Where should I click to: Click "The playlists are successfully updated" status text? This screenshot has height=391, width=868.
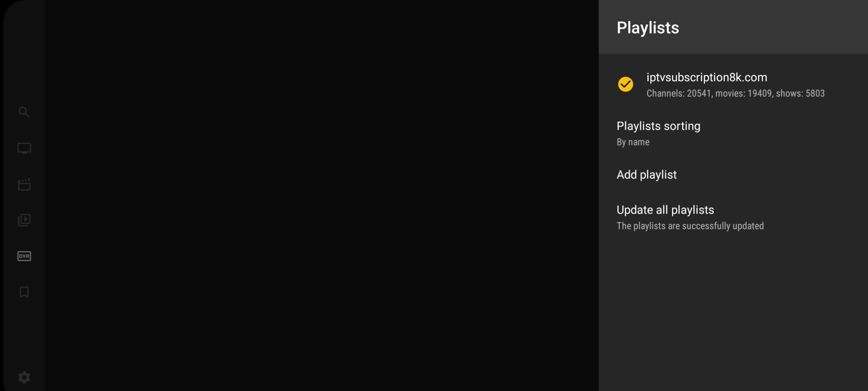pos(690,226)
